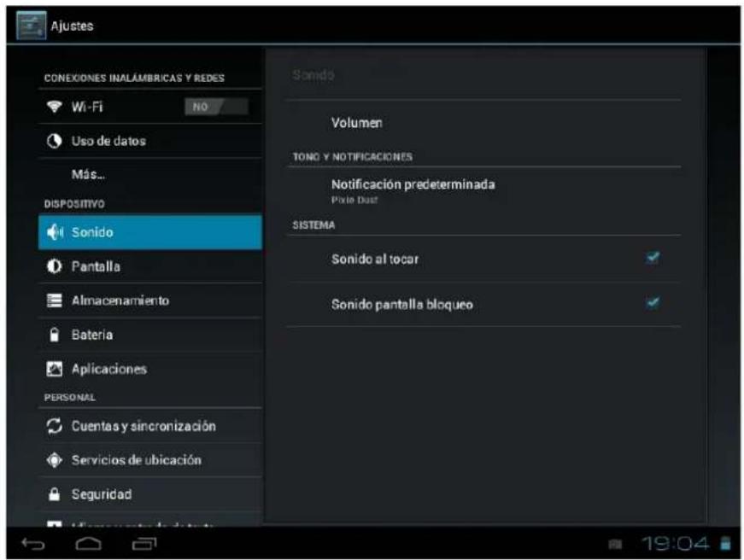Click the Sonido speaker icon
Image resolution: width=744 pixels, height=560 pixels.
[x=55, y=232]
